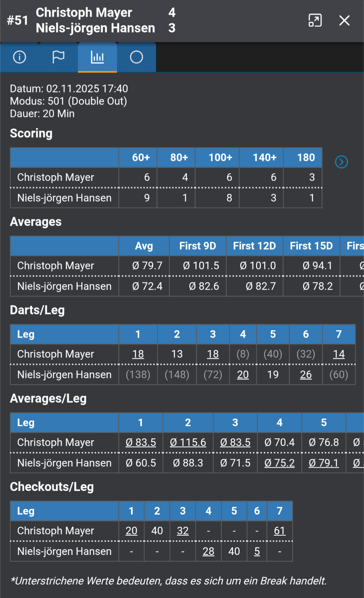Show more scoring columns with arrow
Screen dimensions: 364x598
[x=341, y=162]
